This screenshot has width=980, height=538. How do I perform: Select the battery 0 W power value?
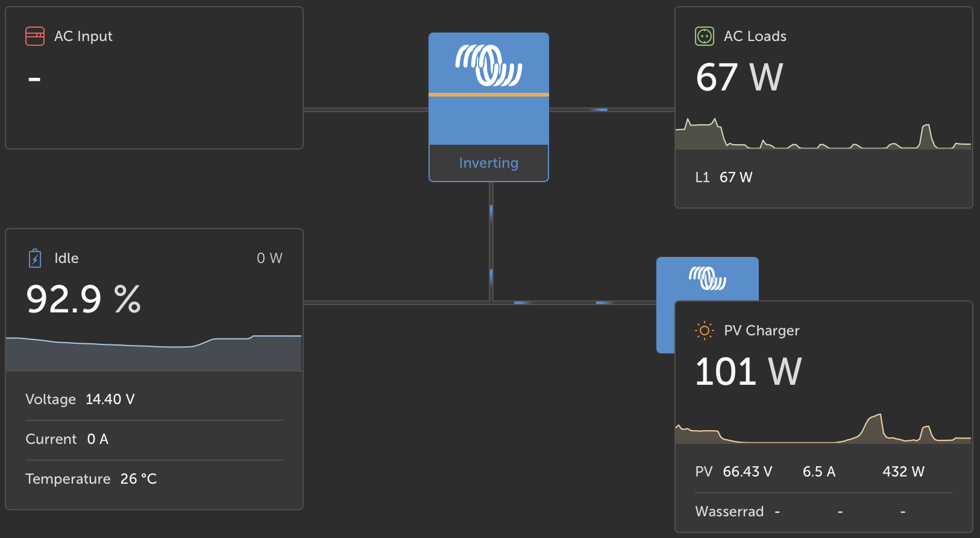pos(269,258)
